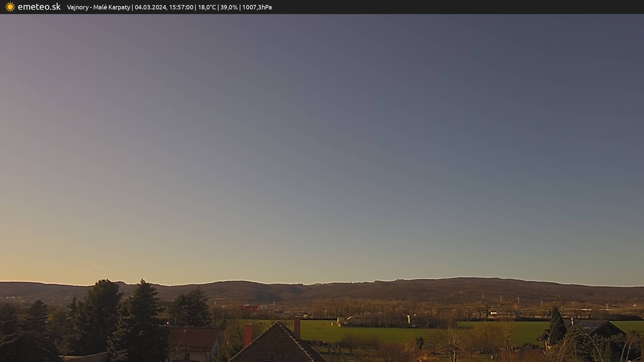Image resolution: width=644 pixels, height=362 pixels.
Task: Click the hilltop tower on the ridge
Action: tap(398, 279)
